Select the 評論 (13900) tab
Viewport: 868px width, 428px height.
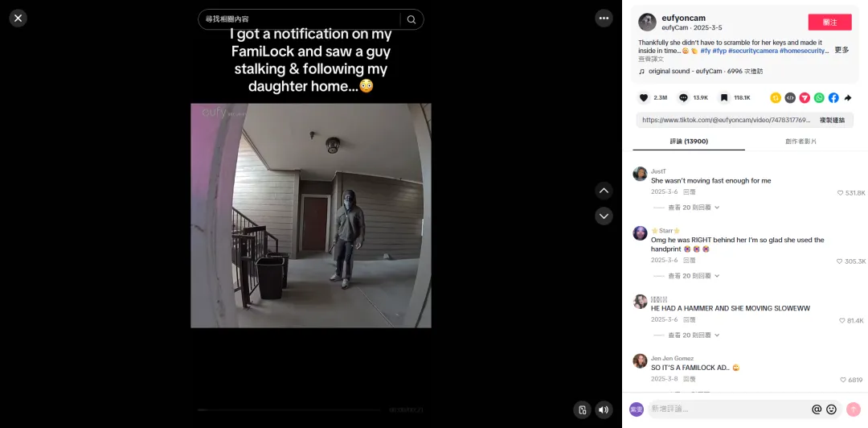tap(689, 142)
